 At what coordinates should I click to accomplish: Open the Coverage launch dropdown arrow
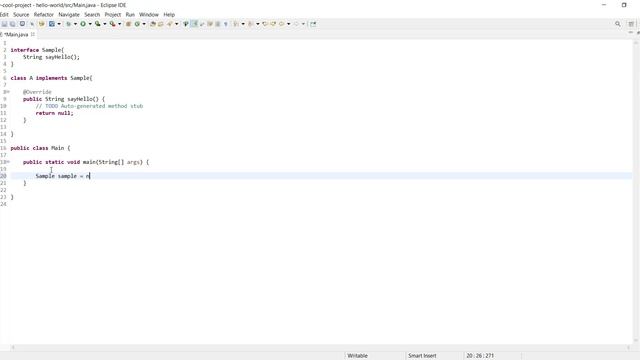click(104, 24)
